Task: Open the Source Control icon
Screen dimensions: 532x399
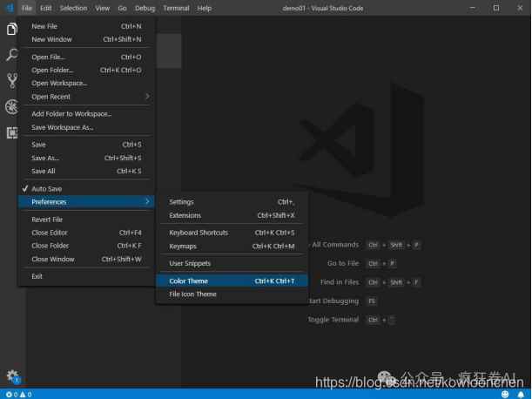Action: click(x=11, y=80)
